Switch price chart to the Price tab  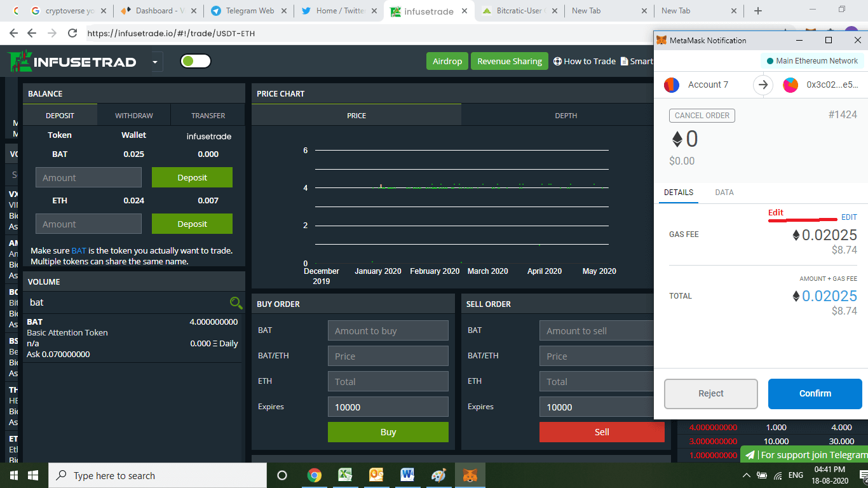tap(356, 116)
